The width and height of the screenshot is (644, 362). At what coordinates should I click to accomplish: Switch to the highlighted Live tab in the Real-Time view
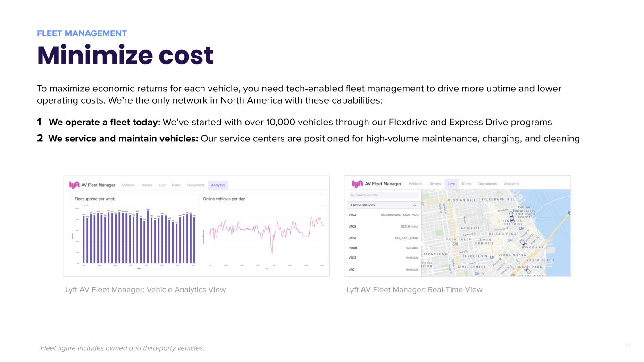coord(452,184)
